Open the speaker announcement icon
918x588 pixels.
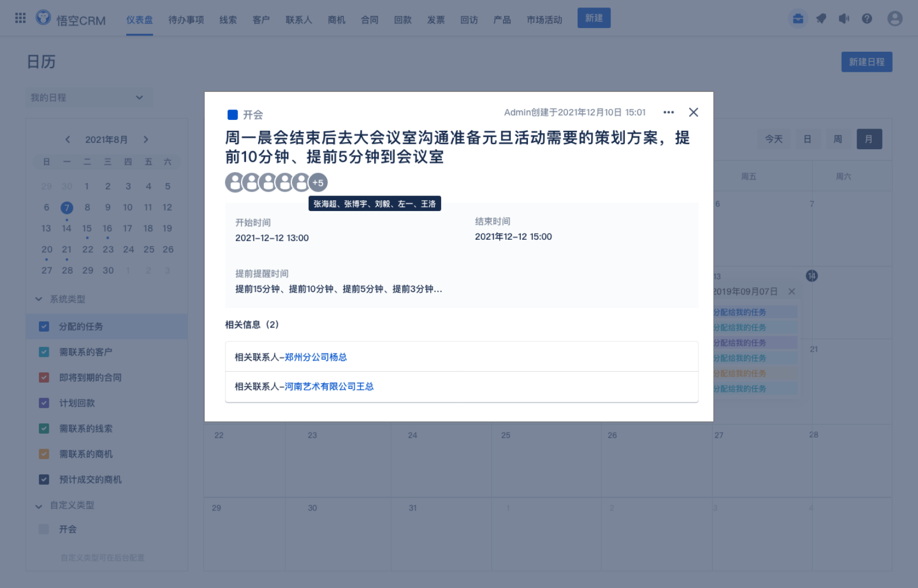click(844, 19)
